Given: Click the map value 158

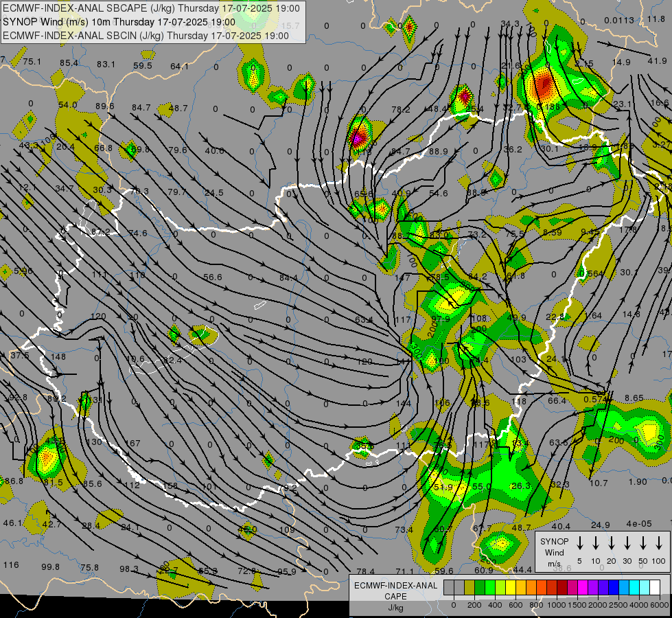Looking at the screenshot, I should click(x=170, y=486).
